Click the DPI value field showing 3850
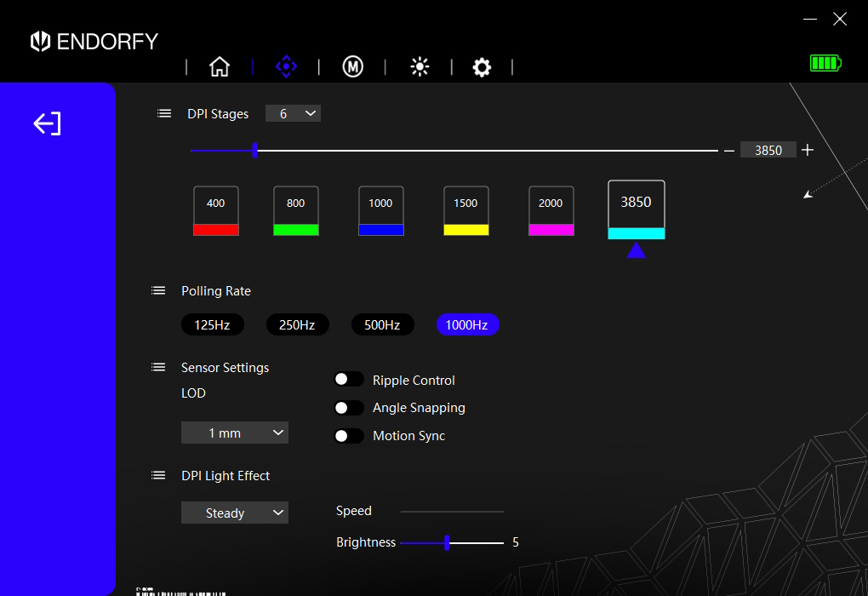The height and width of the screenshot is (596, 868). click(x=768, y=149)
